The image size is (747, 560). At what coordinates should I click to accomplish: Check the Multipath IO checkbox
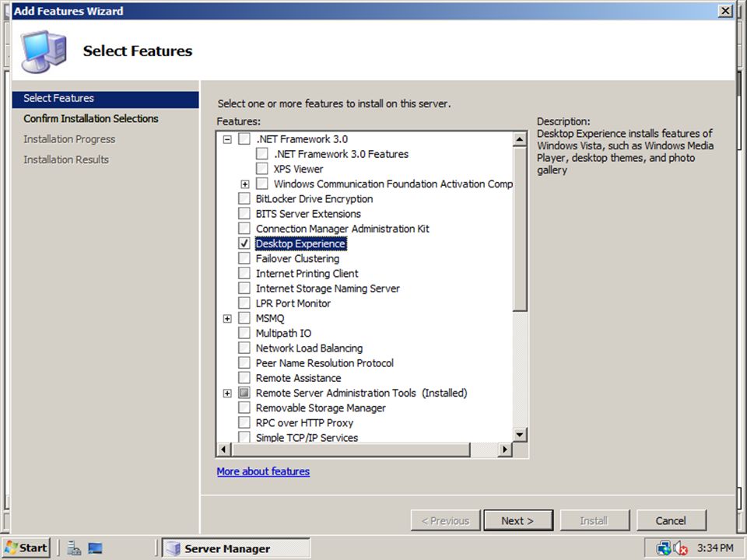coord(244,333)
